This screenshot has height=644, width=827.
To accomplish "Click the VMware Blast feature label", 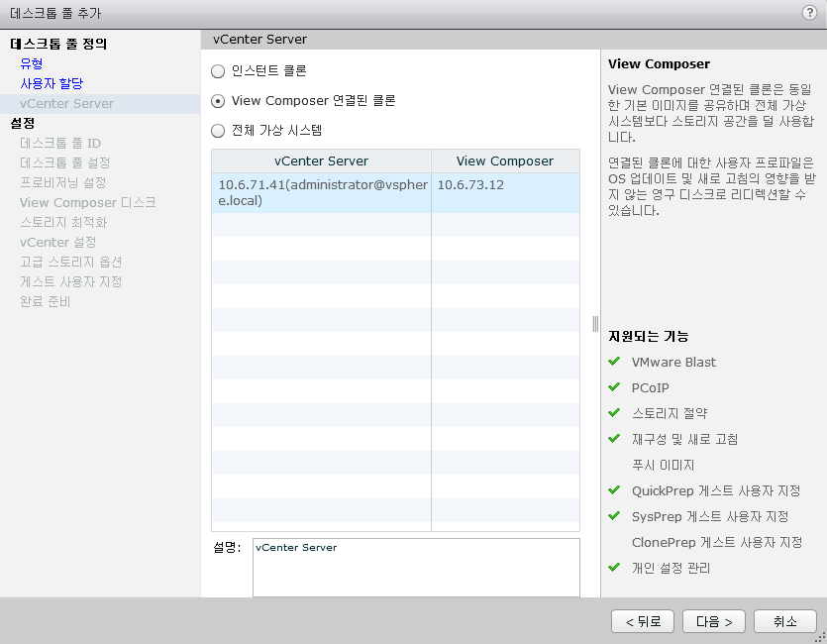I will (673, 362).
